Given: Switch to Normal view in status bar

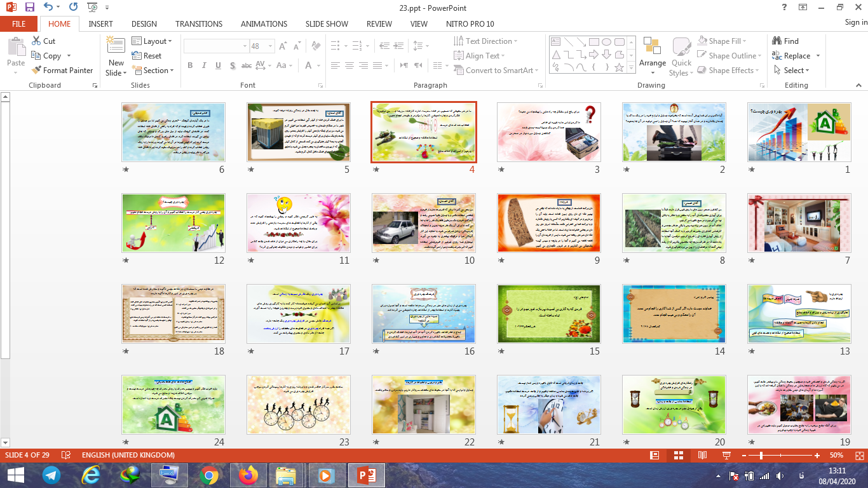Looking at the screenshot, I should (654, 456).
